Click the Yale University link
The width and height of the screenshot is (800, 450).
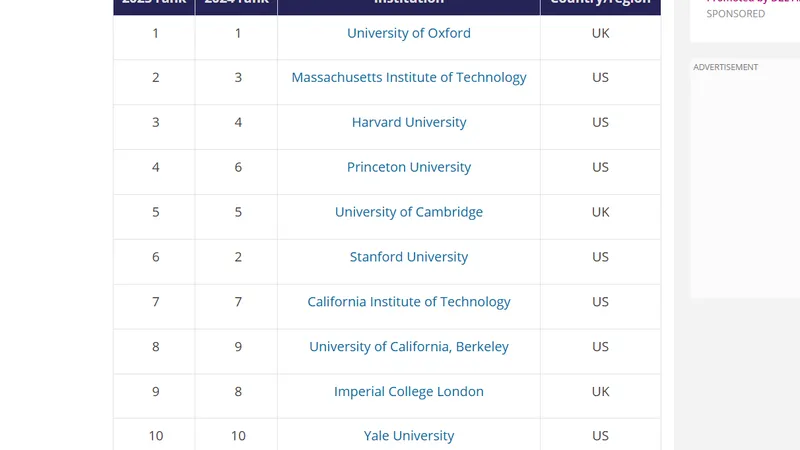[409, 436]
